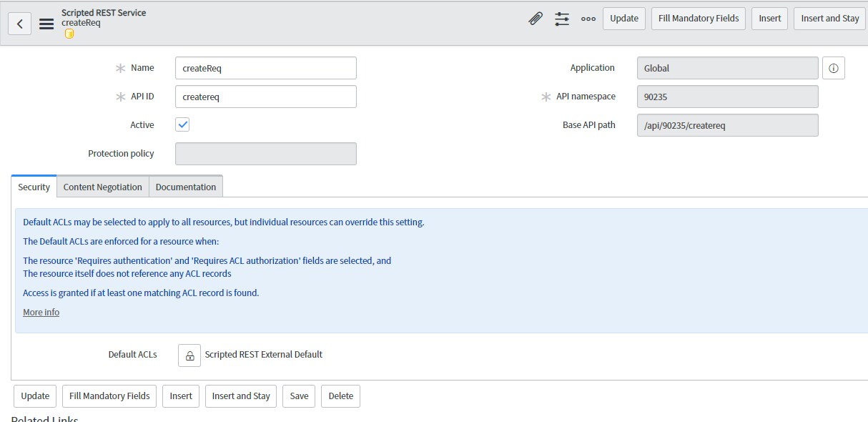The width and height of the screenshot is (868, 422).
Task: Delete the createReq record
Action: tap(340, 396)
